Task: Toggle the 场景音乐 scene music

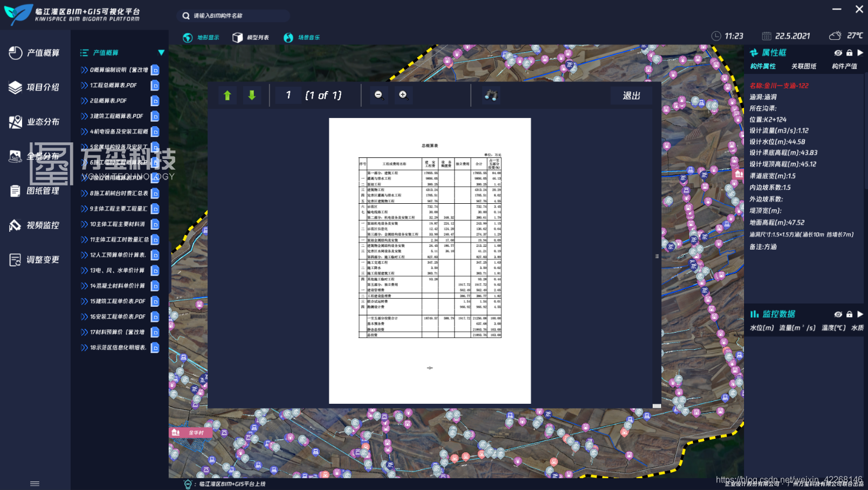Action: click(301, 38)
